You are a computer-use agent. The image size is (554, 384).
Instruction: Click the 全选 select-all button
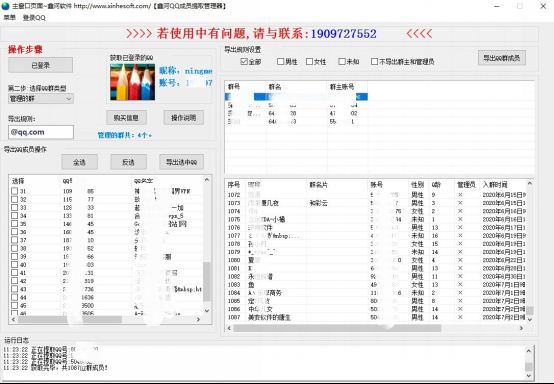[x=79, y=162]
